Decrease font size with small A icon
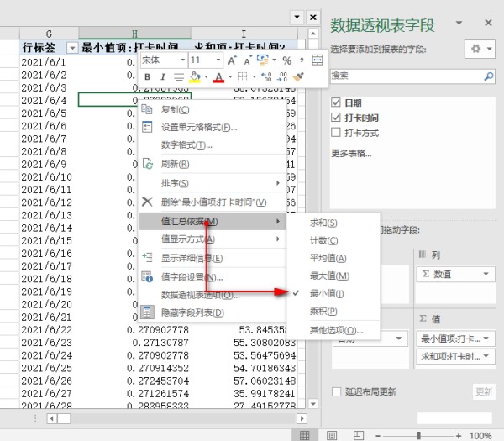504x441 pixels. coord(247,60)
